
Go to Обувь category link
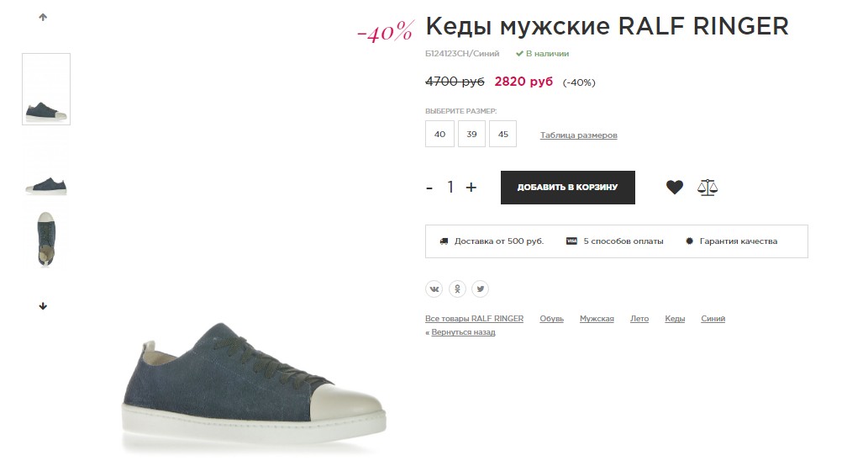(551, 319)
